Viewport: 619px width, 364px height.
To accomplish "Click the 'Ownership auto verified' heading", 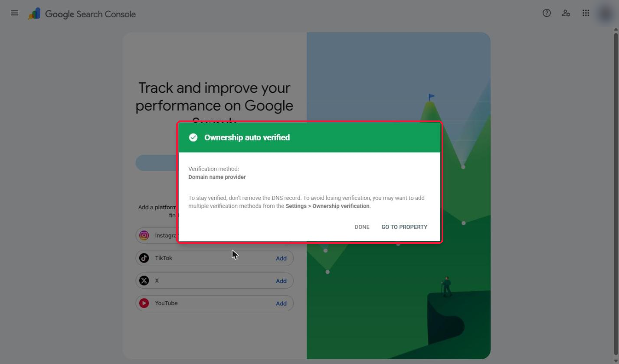I will (247, 137).
